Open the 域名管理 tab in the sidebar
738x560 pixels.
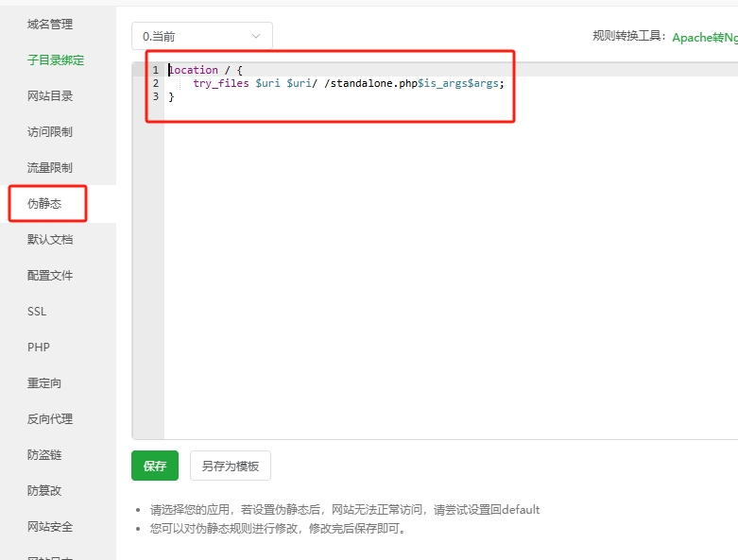pyautogui.click(x=50, y=25)
